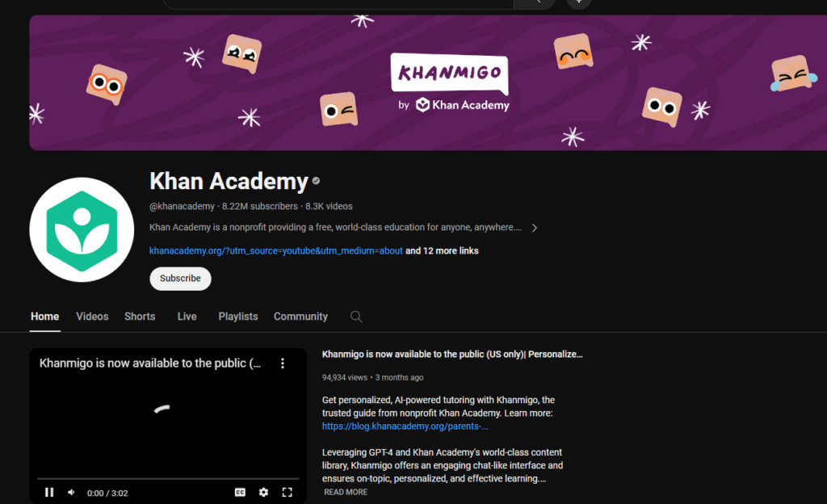The width and height of the screenshot is (827, 504).
Task: Expand channel description with chevron arrow
Action: click(x=535, y=228)
